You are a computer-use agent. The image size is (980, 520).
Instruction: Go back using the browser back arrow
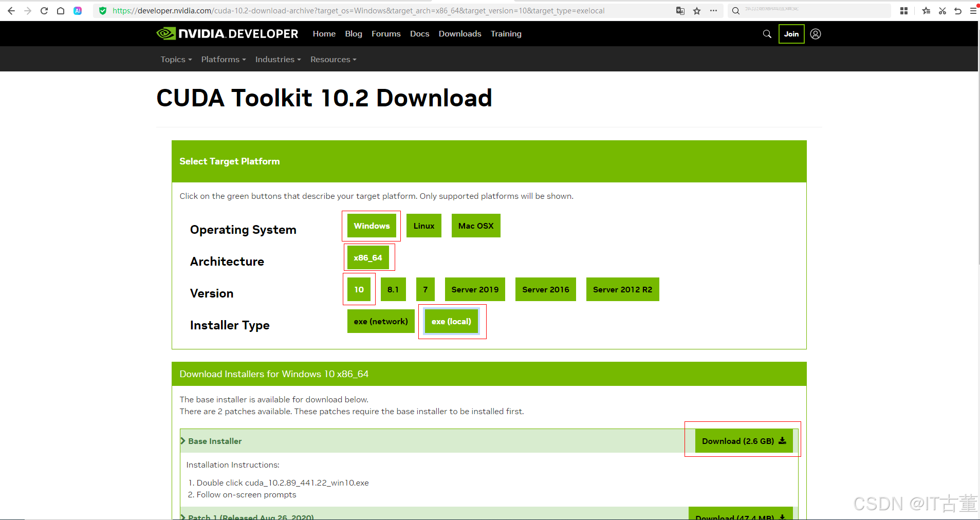point(11,11)
